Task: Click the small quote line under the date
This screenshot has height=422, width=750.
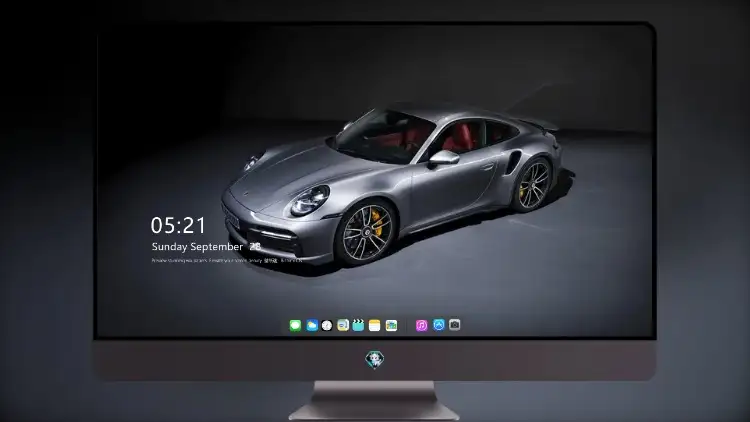Action: pyautogui.click(x=227, y=261)
